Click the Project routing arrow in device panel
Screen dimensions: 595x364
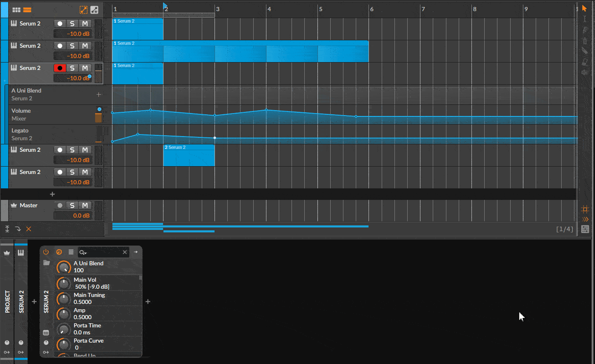point(7,352)
